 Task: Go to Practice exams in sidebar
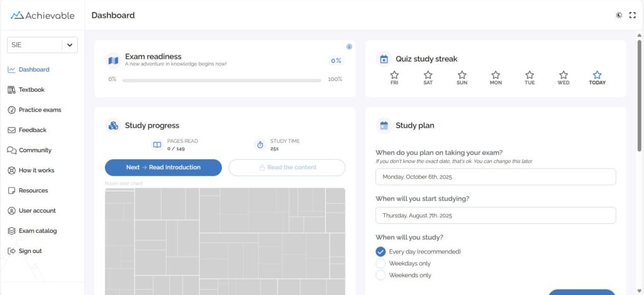[x=40, y=110]
